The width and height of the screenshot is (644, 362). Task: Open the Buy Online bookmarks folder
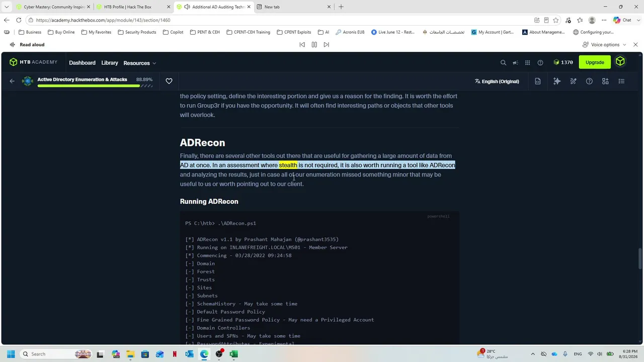coord(61,32)
